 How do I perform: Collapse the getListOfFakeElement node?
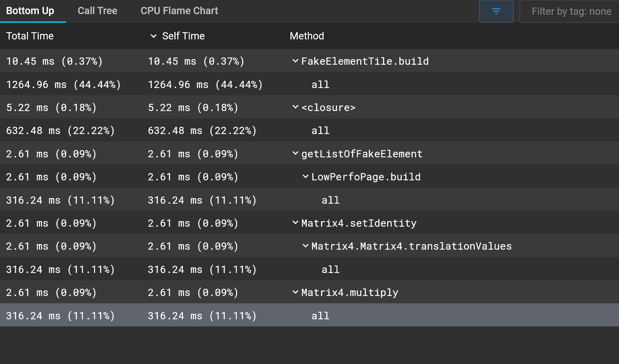(295, 153)
